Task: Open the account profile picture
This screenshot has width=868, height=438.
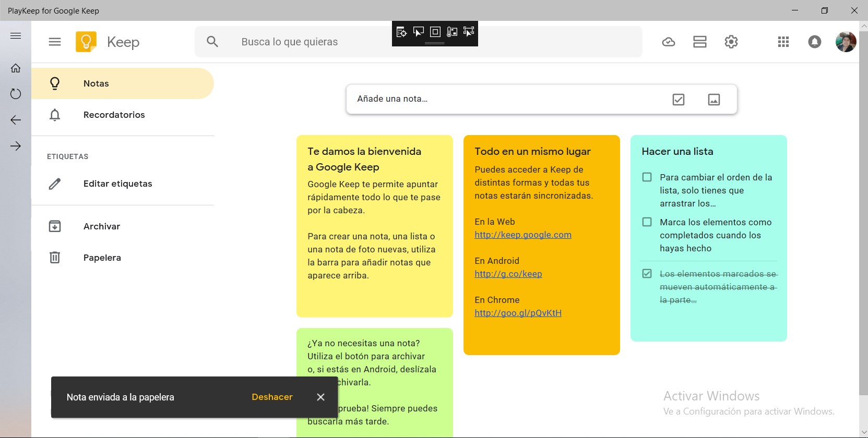Action: pyautogui.click(x=846, y=42)
